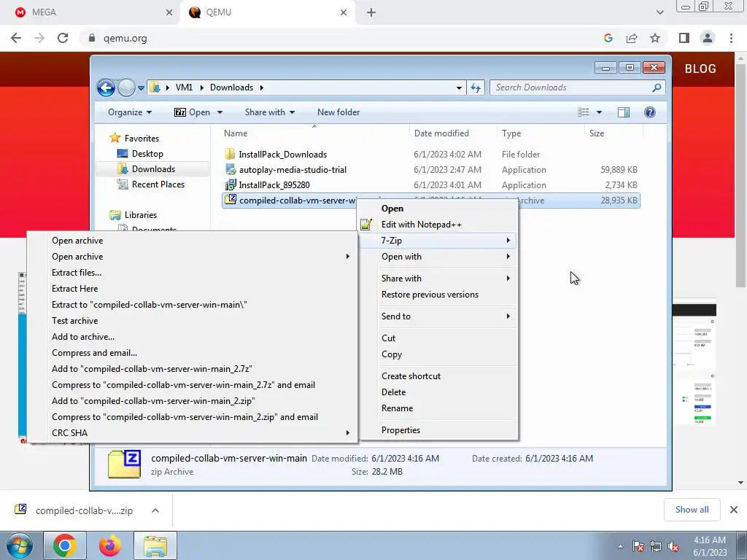Click Extract to "compiled-collab-vm-server-win-main\"

[149, 305]
